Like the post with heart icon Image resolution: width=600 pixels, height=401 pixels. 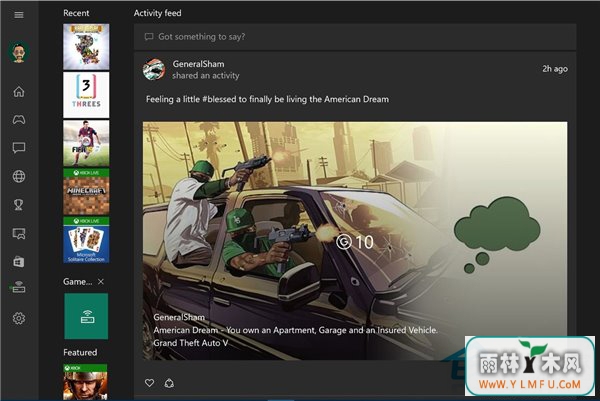(150, 383)
